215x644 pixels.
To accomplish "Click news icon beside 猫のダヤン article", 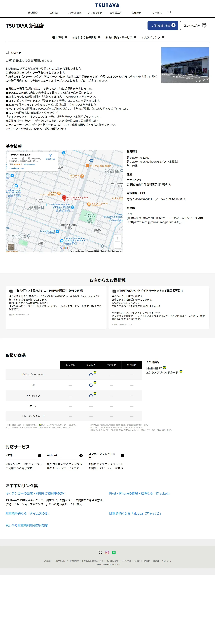I will 11,291.
